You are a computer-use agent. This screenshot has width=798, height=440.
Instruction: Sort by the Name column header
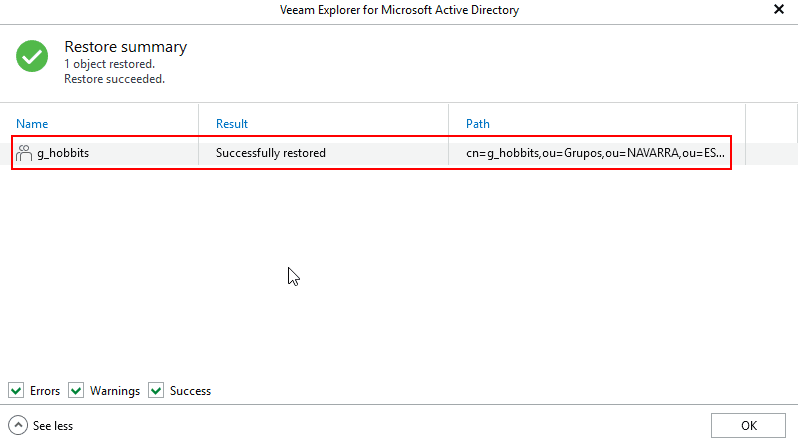tap(32, 124)
